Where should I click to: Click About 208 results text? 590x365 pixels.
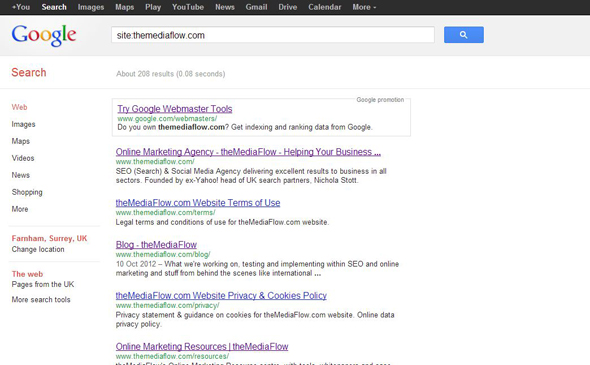click(x=170, y=74)
